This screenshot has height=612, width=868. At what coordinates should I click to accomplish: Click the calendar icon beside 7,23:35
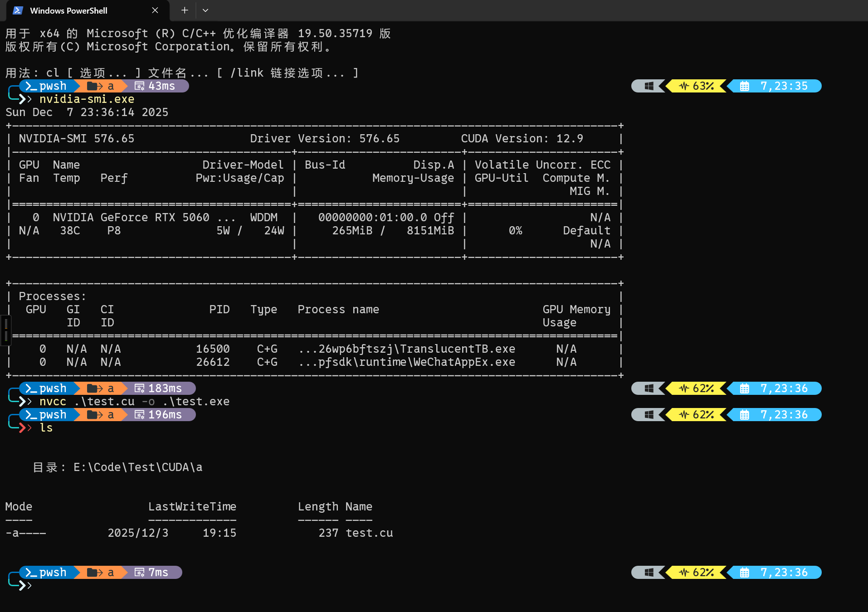pos(745,86)
